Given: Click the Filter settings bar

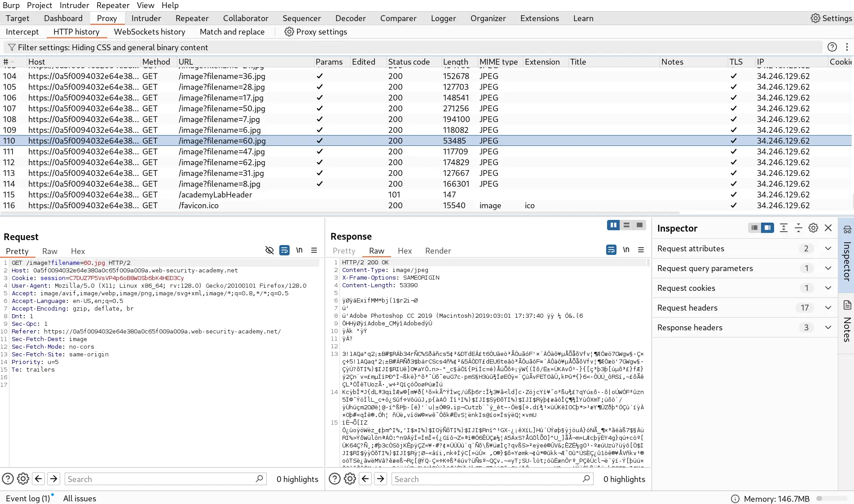Looking at the screenshot, I should pyautogui.click(x=413, y=48).
